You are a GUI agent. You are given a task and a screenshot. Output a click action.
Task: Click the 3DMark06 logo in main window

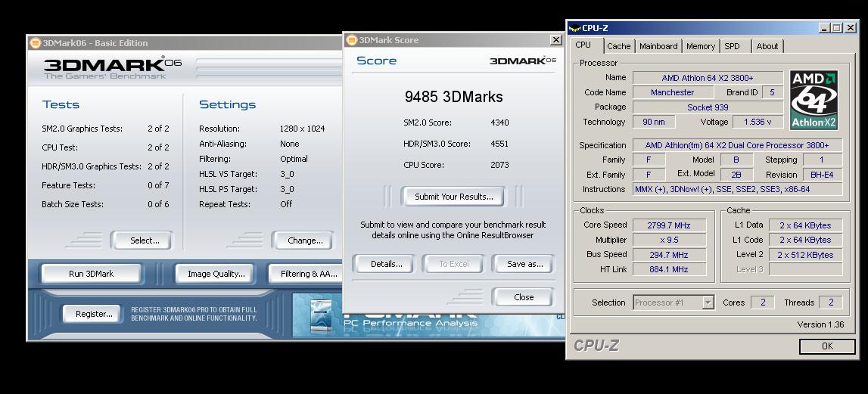[112, 68]
